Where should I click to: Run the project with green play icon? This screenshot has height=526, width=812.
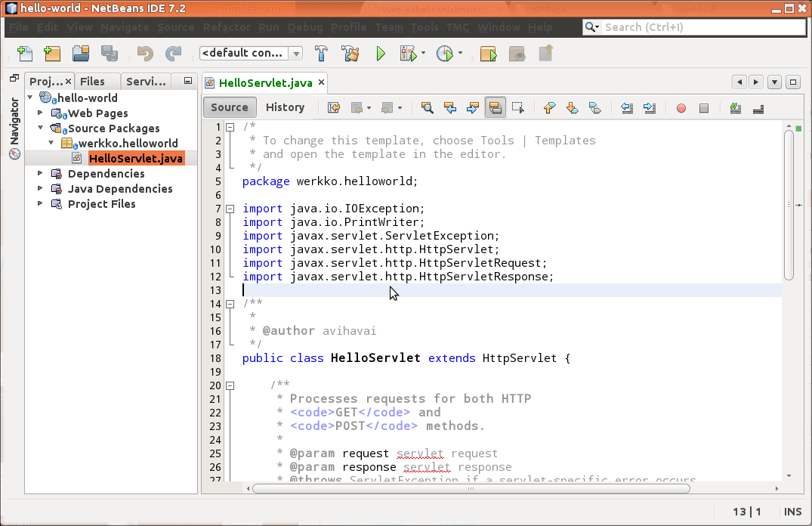click(381, 54)
